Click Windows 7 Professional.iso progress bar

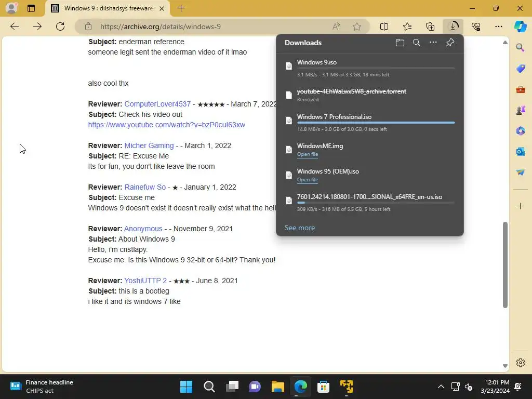point(376,123)
